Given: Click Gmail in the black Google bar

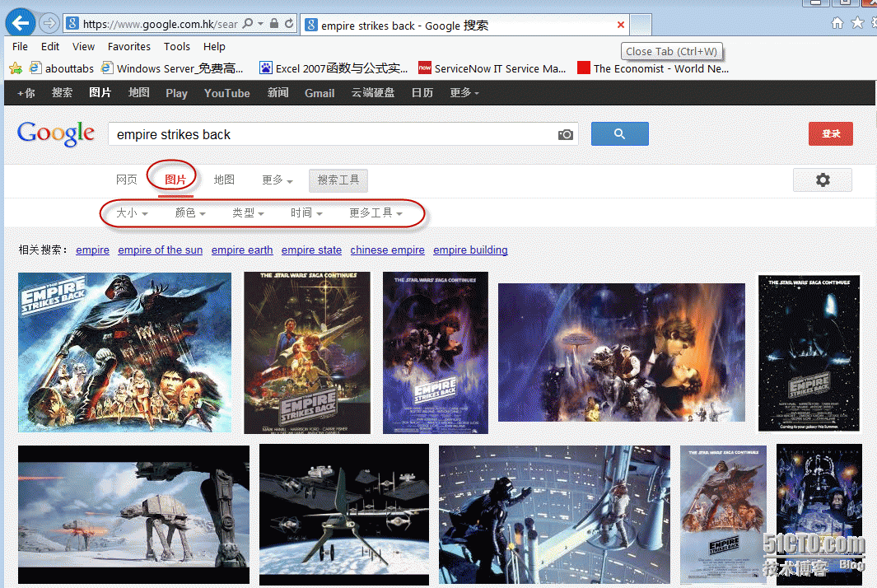Looking at the screenshot, I should click(320, 93).
